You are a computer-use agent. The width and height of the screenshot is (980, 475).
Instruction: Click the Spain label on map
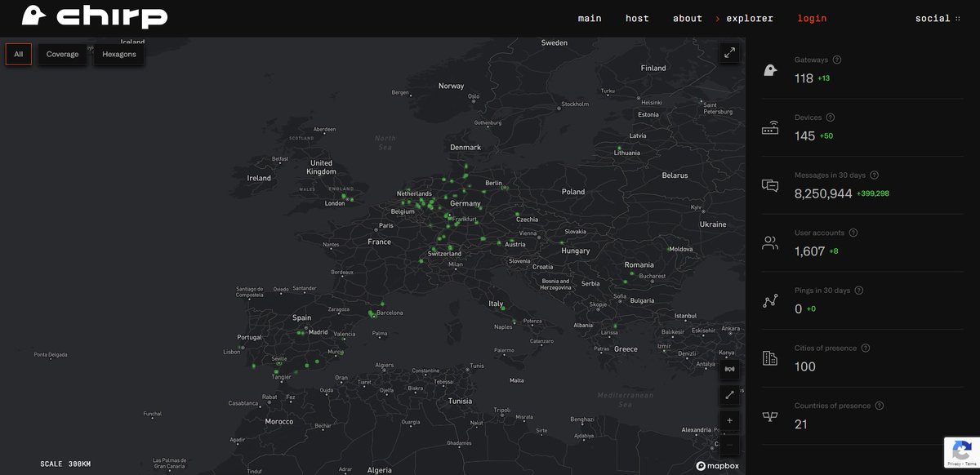[x=302, y=317]
